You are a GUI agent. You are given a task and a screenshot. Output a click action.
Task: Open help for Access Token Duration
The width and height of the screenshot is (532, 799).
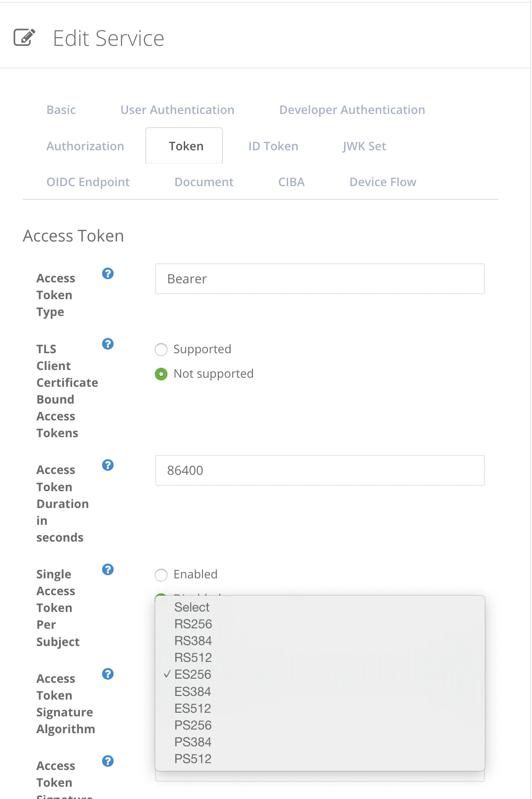coord(108,465)
